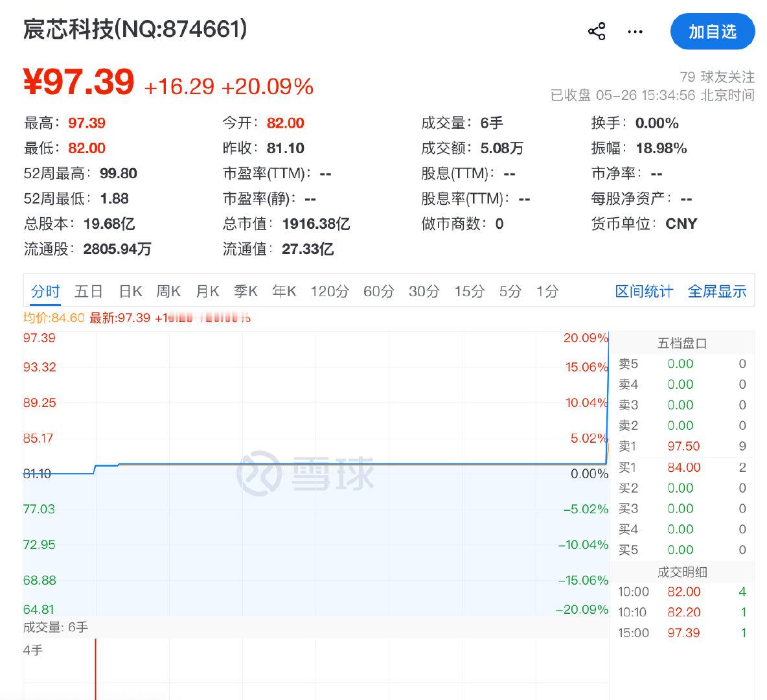
Task: Select the 分时 chart tab
Action: [45, 291]
